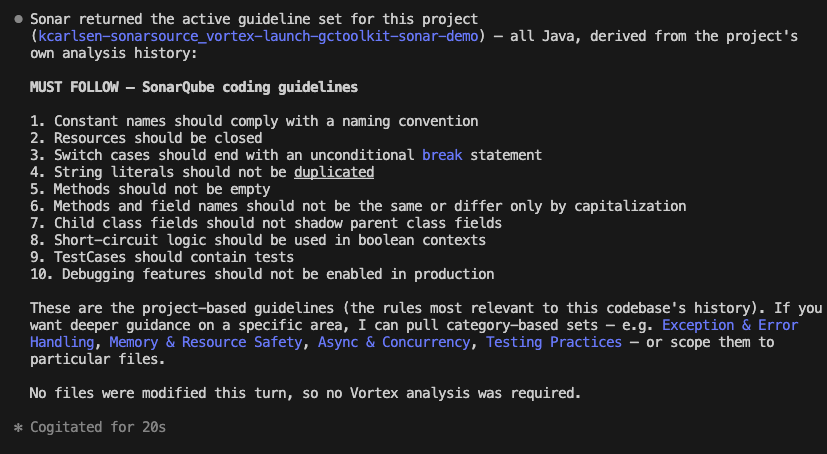The height and width of the screenshot is (454, 827).
Task: Click the MUST FOLLOW guidelines heading
Action: click(x=194, y=87)
